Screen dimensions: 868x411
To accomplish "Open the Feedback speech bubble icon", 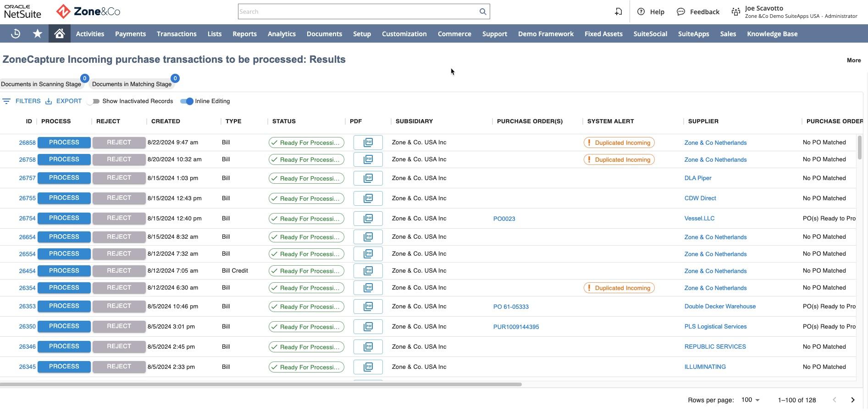I will point(681,11).
